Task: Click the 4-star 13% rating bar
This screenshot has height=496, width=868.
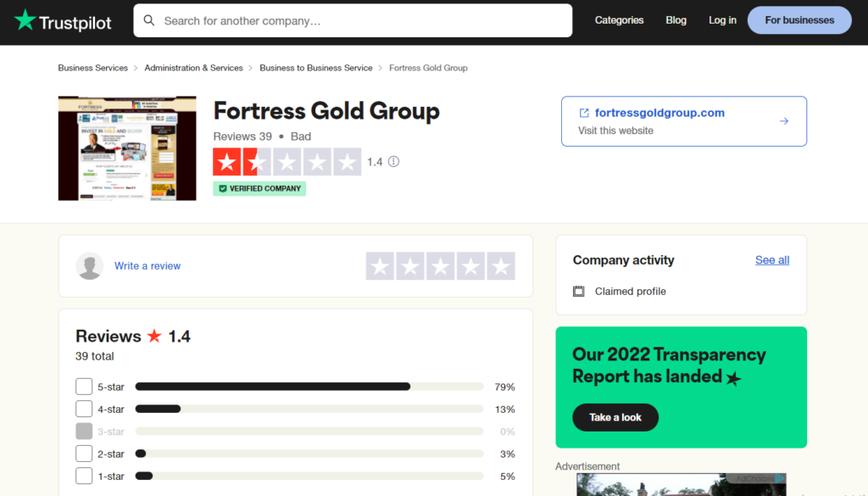Action: [x=309, y=409]
